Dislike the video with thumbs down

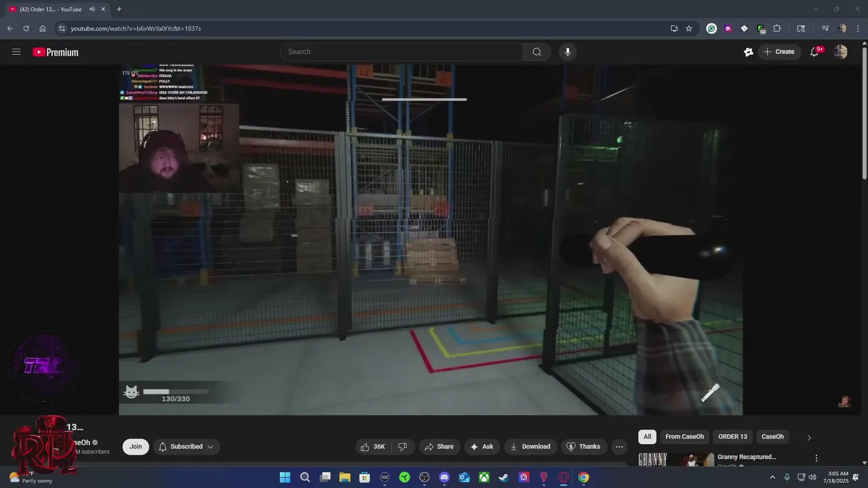(402, 447)
